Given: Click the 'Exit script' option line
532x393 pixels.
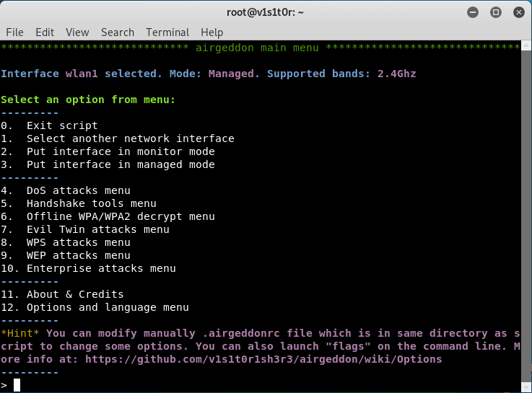Looking at the screenshot, I should point(62,125).
